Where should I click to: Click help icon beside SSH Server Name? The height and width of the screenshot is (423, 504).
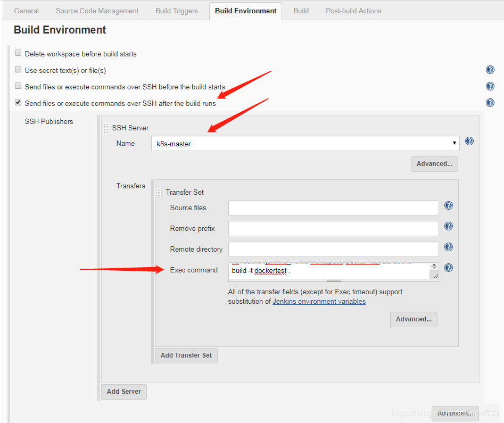(x=469, y=142)
